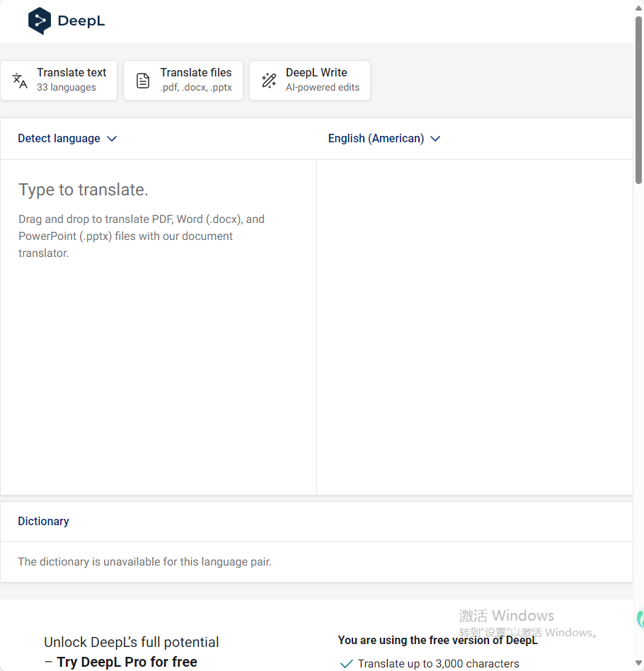Screen dimensions: 644x671
Task: Click the scrollbar down arrow
Action: coord(638,663)
